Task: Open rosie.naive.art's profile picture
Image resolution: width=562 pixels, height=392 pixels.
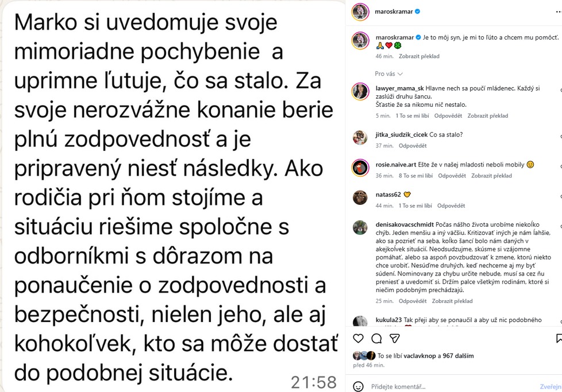Action: coord(360,168)
